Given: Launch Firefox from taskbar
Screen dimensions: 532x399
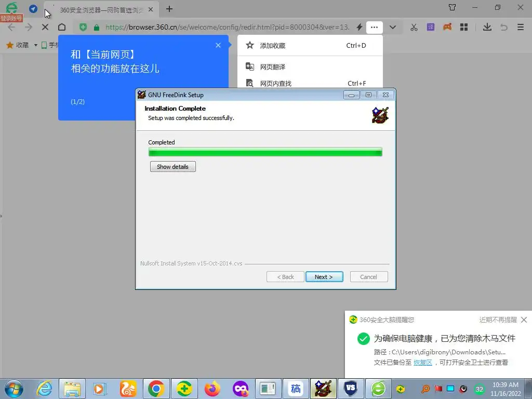Looking at the screenshot, I should [212, 389].
